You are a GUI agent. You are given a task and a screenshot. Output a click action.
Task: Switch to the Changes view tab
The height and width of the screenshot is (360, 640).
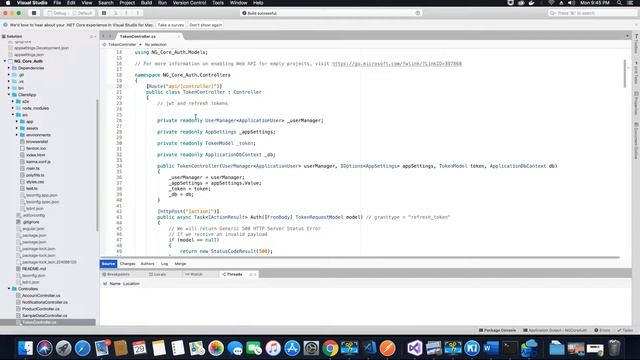[x=127, y=264]
